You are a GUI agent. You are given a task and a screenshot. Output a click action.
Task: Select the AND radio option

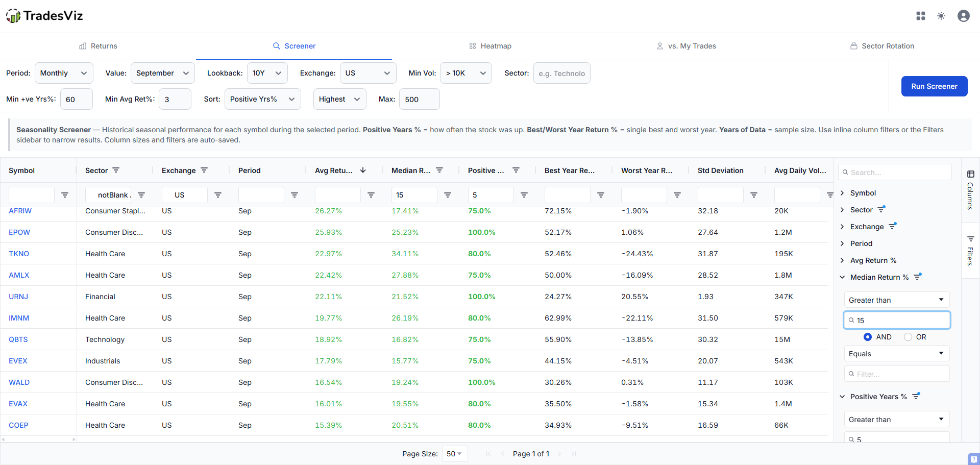tap(868, 337)
